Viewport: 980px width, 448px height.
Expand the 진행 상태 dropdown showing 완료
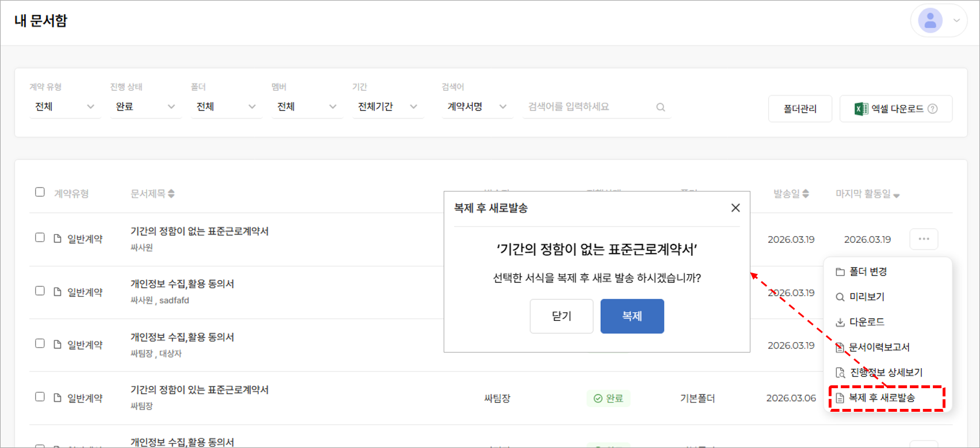click(x=145, y=107)
